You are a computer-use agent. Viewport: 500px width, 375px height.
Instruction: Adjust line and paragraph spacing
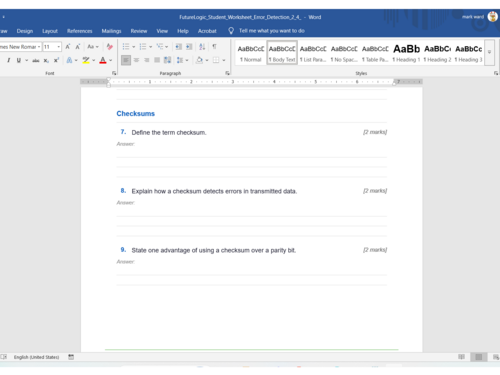[x=180, y=60]
